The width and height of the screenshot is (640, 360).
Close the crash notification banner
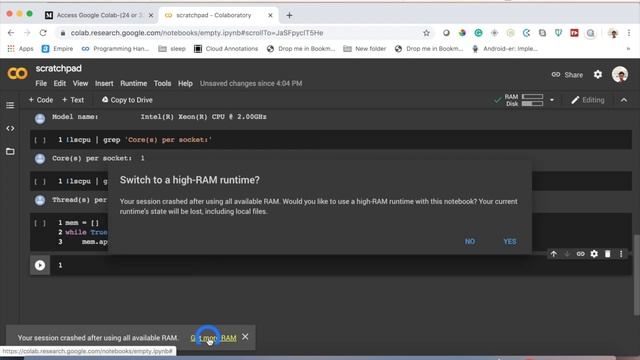[245, 337]
